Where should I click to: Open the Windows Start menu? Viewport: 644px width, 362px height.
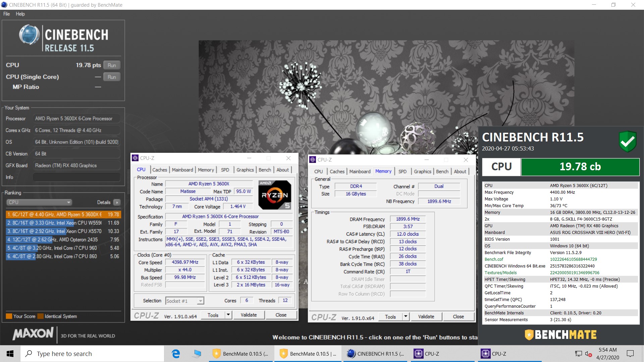coord(10,354)
